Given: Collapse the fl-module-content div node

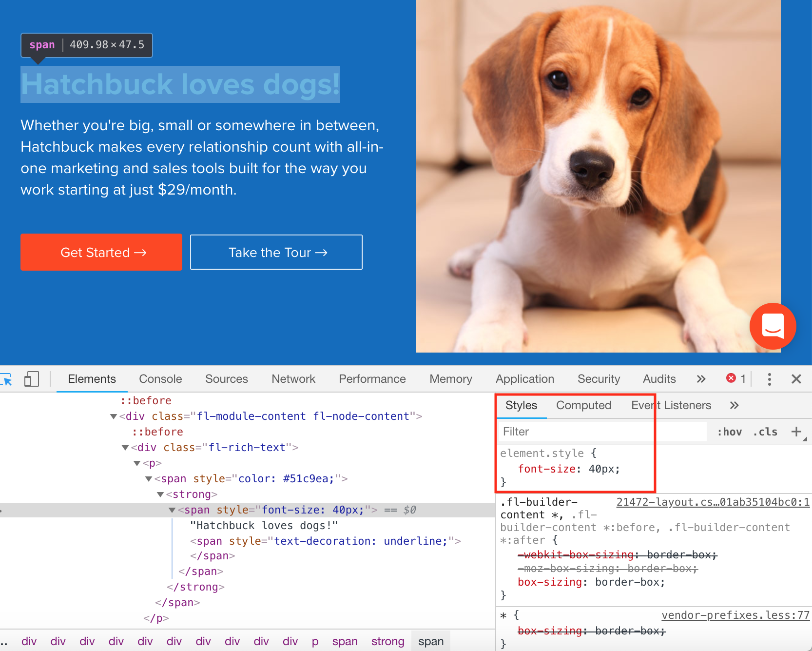Looking at the screenshot, I should click(x=114, y=416).
